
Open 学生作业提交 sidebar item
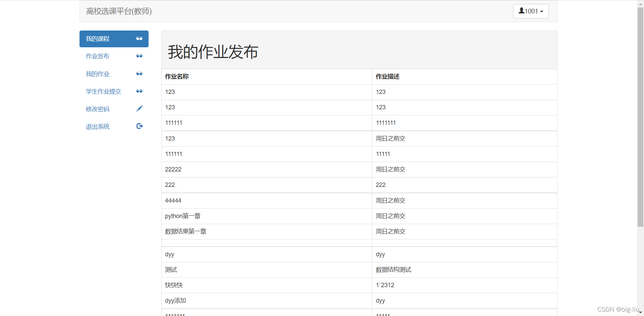[114, 91]
